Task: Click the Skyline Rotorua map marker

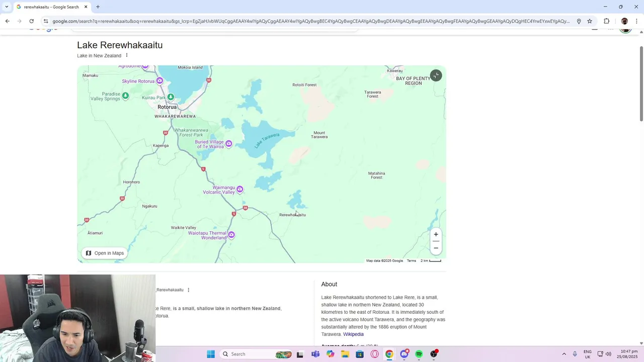Action: pyautogui.click(x=159, y=81)
